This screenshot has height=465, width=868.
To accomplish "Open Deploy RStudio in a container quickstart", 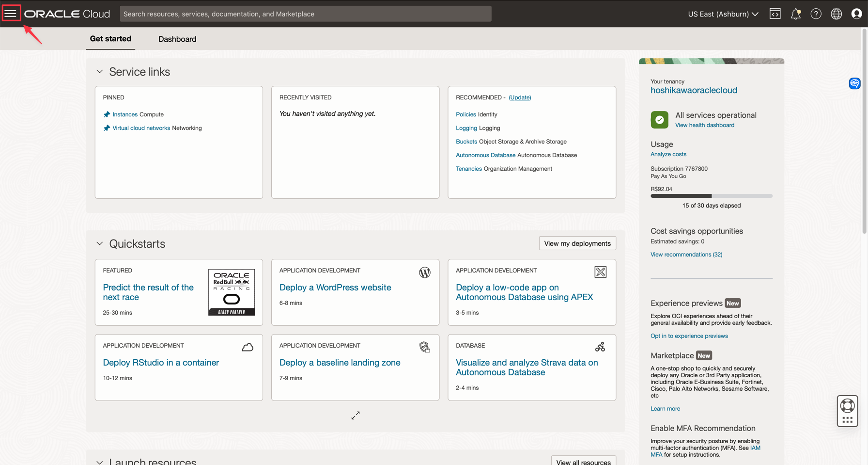I will (161, 363).
